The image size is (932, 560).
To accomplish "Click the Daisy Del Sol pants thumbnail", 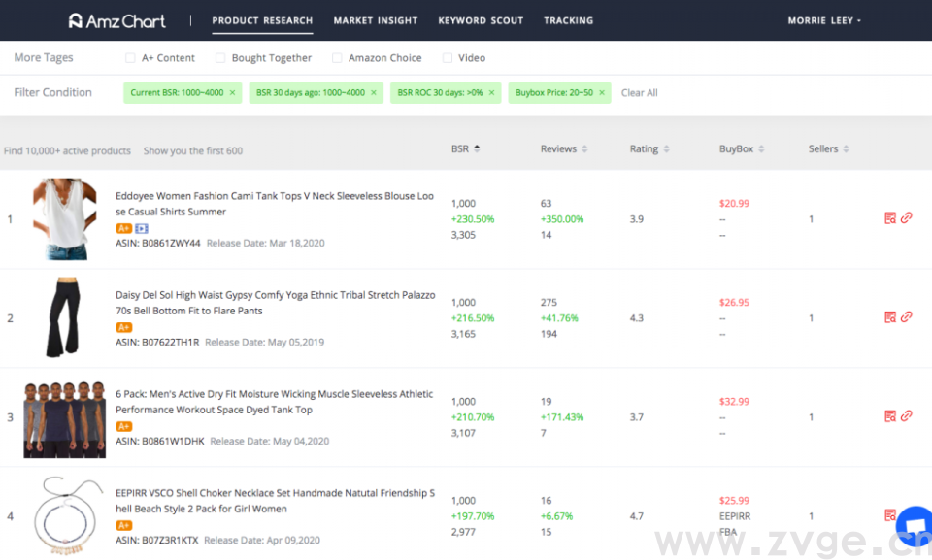I will pos(64,317).
